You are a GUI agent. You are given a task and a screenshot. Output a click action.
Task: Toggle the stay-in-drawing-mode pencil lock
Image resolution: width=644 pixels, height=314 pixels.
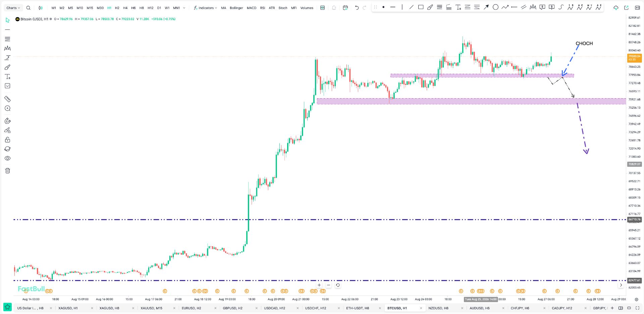pos(7,130)
